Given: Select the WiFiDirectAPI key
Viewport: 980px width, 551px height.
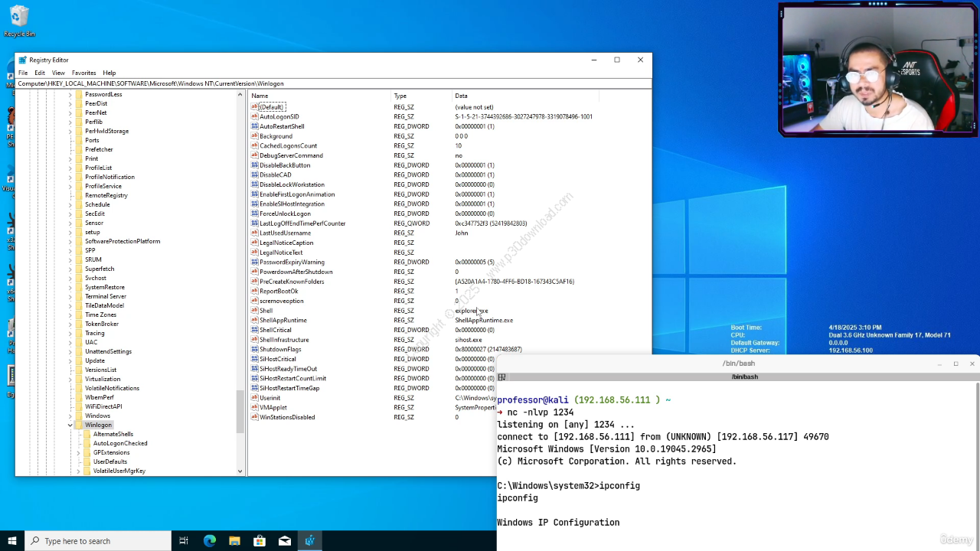Looking at the screenshot, I should [103, 406].
